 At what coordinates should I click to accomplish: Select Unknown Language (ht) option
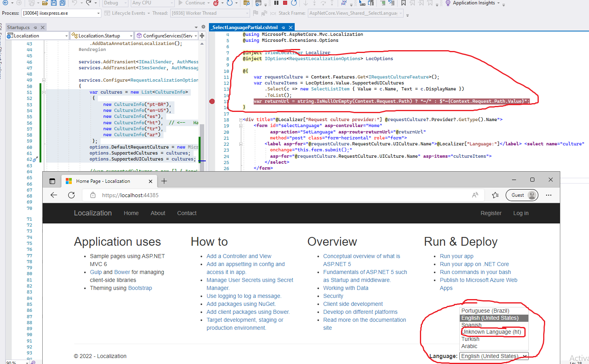click(x=494, y=332)
